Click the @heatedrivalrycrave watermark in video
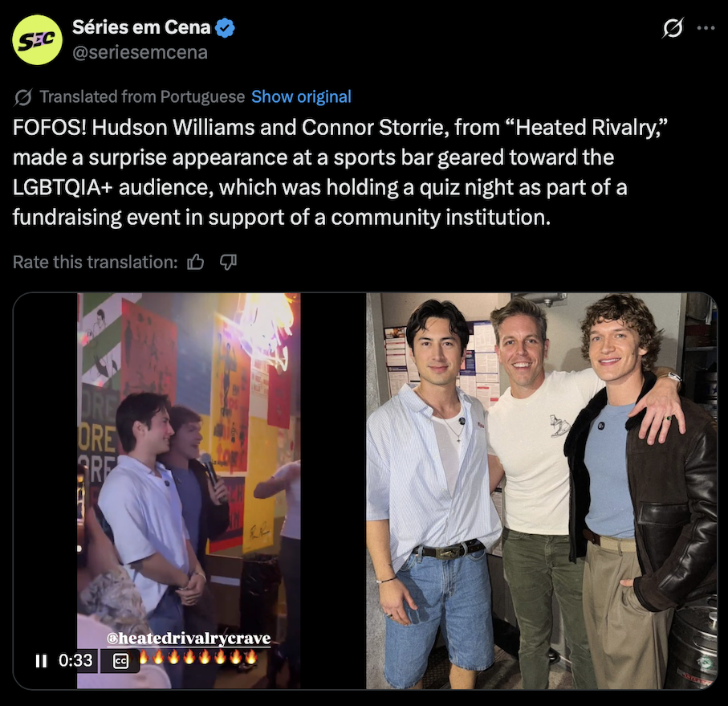Viewport: 728px width, 706px height. click(x=189, y=639)
